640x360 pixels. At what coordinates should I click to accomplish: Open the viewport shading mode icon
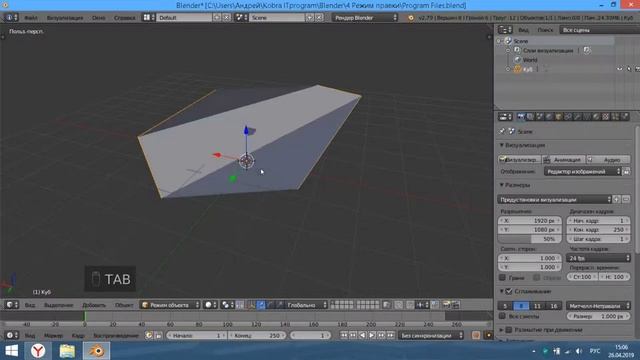coord(210,305)
